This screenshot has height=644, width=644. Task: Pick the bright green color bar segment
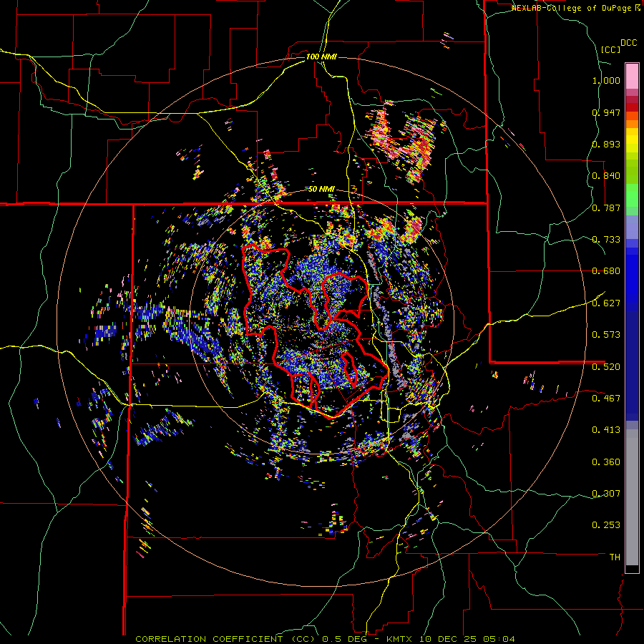coord(632,195)
